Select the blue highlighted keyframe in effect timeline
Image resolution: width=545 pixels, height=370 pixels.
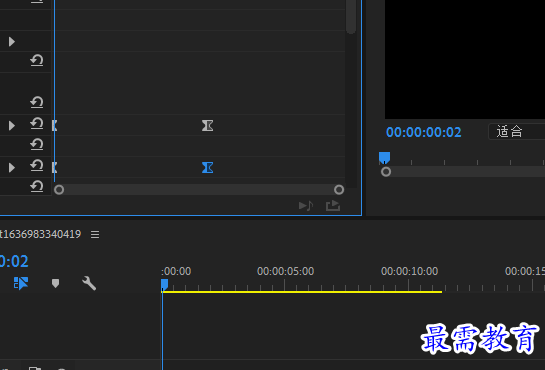pyautogui.click(x=208, y=167)
